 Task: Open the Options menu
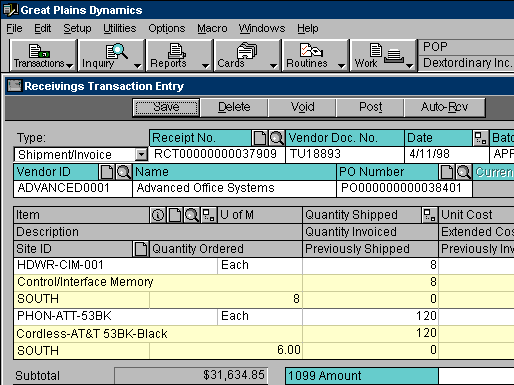point(167,29)
